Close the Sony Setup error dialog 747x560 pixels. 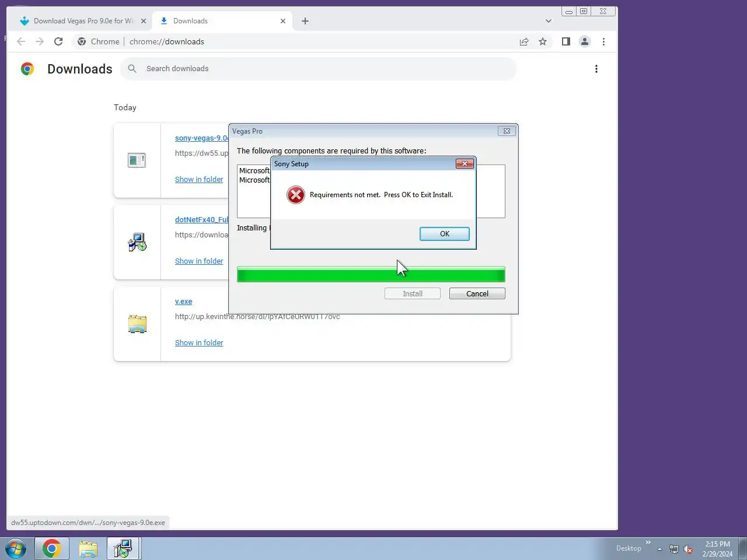pyautogui.click(x=465, y=163)
